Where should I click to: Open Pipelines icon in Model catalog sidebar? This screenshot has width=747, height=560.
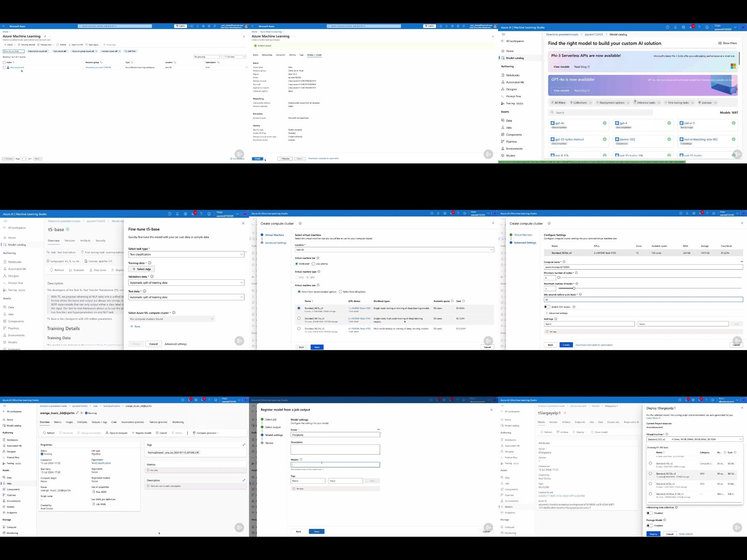tap(503, 142)
